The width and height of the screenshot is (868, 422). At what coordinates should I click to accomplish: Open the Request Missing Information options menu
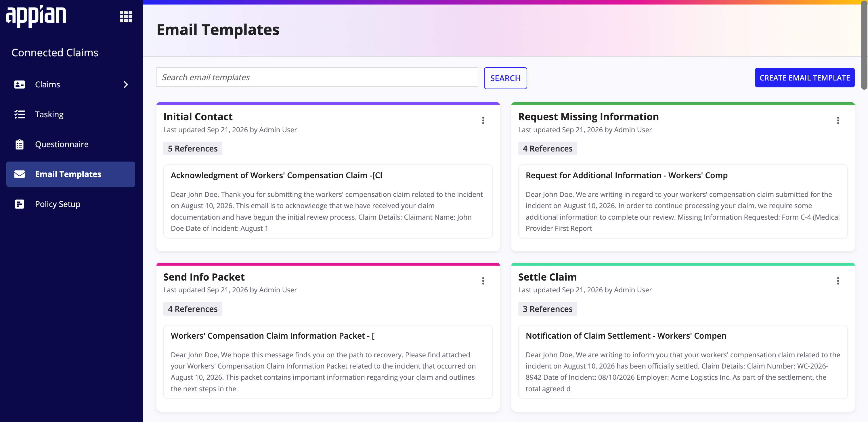(838, 120)
